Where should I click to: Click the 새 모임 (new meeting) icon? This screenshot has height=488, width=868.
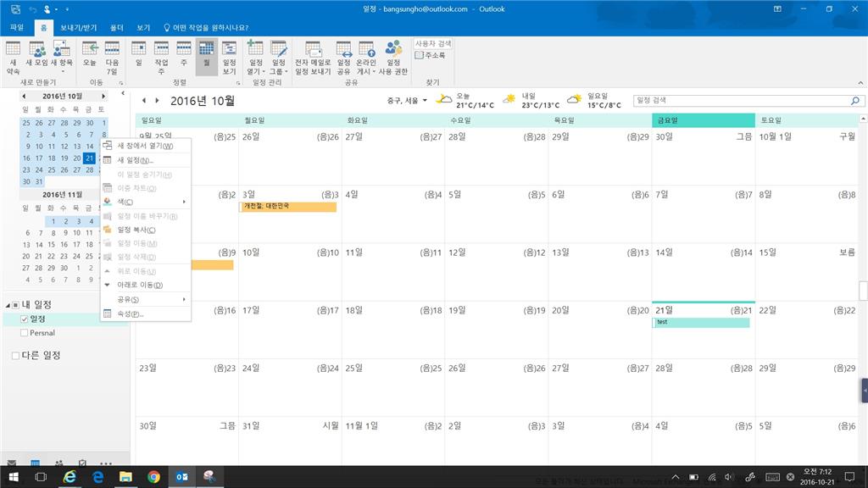pyautogui.click(x=37, y=53)
